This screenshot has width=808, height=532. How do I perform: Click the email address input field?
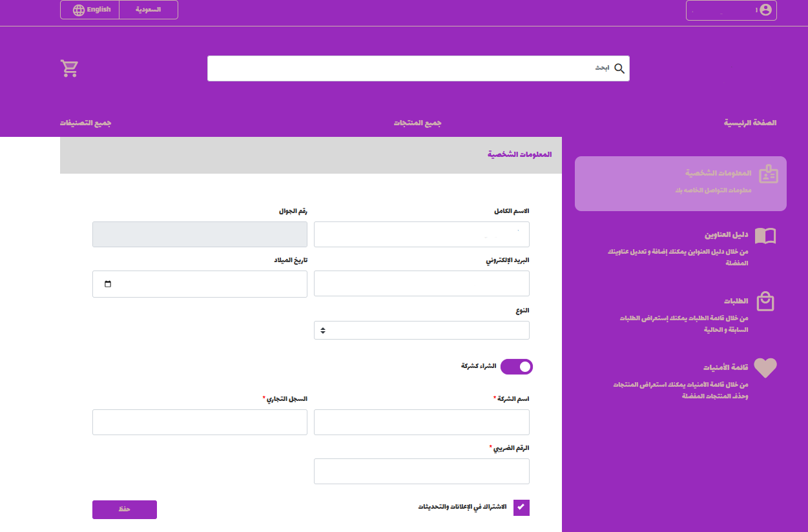pos(421,283)
